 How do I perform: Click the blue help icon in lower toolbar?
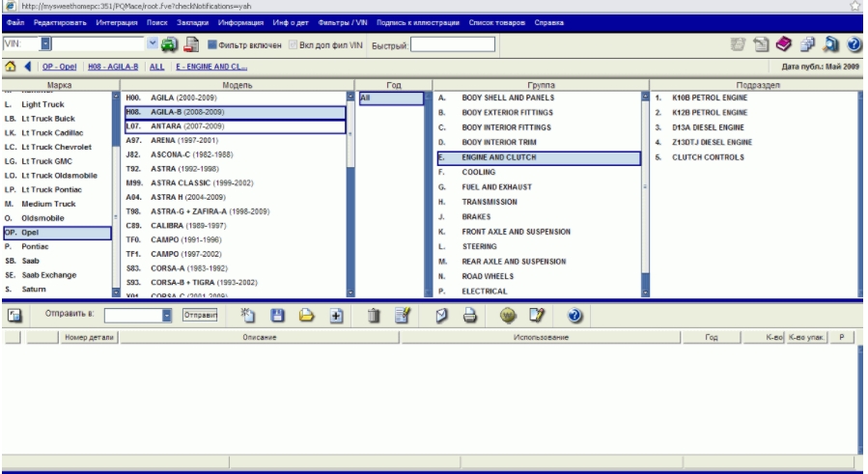(574, 316)
